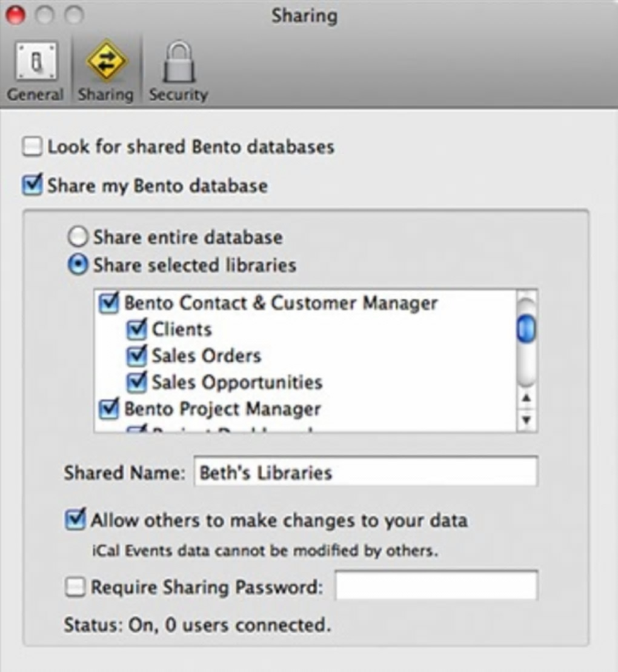
Task: Toggle Sales Opportunities library checkbox
Action: coord(137,382)
